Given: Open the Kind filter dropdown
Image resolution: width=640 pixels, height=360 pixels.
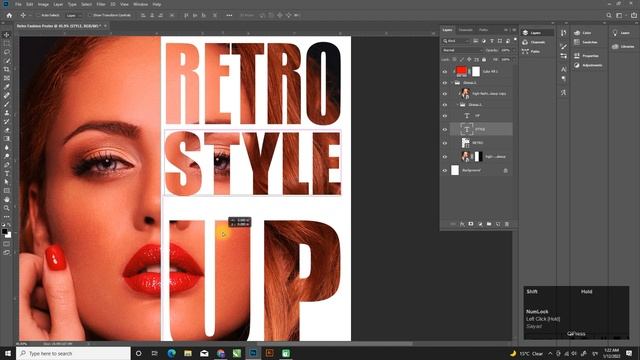Looking at the screenshot, I should pyautogui.click(x=457, y=41).
